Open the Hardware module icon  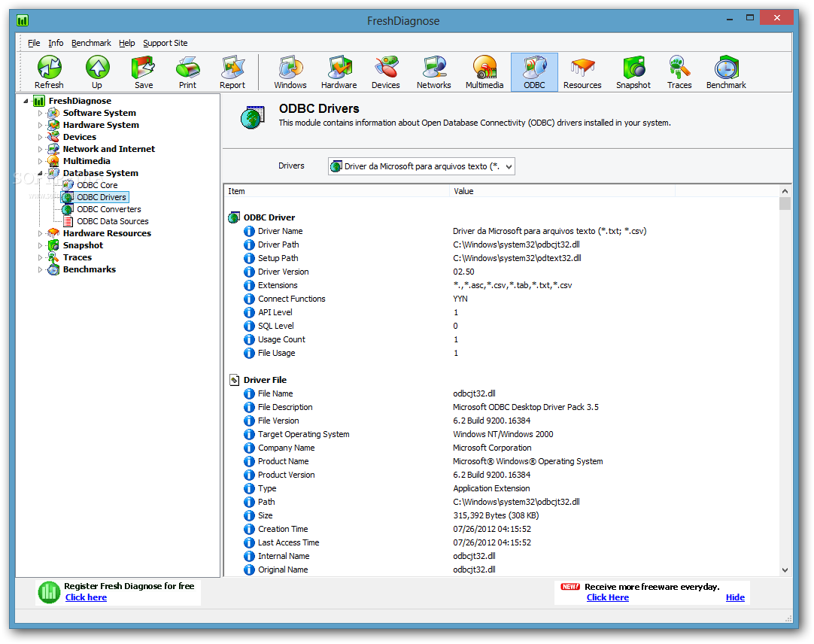click(x=339, y=68)
